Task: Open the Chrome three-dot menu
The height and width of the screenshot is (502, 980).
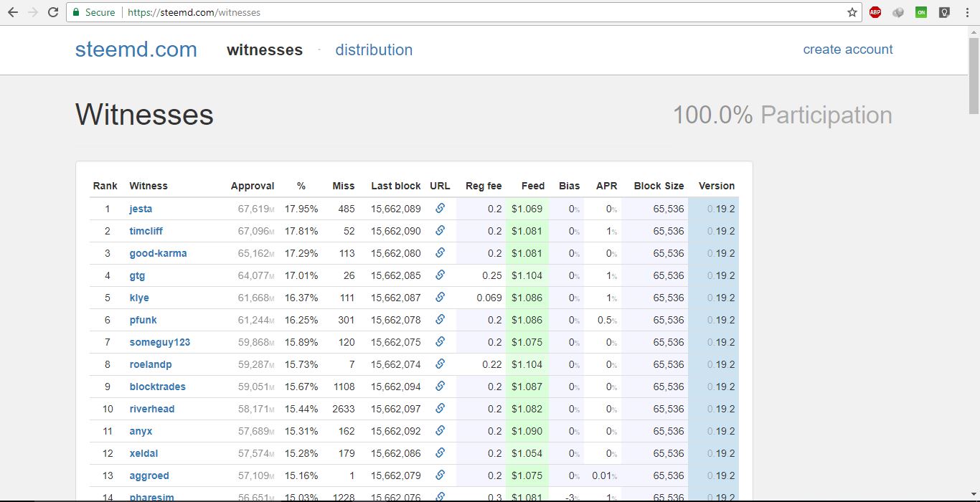Action: pos(966,12)
